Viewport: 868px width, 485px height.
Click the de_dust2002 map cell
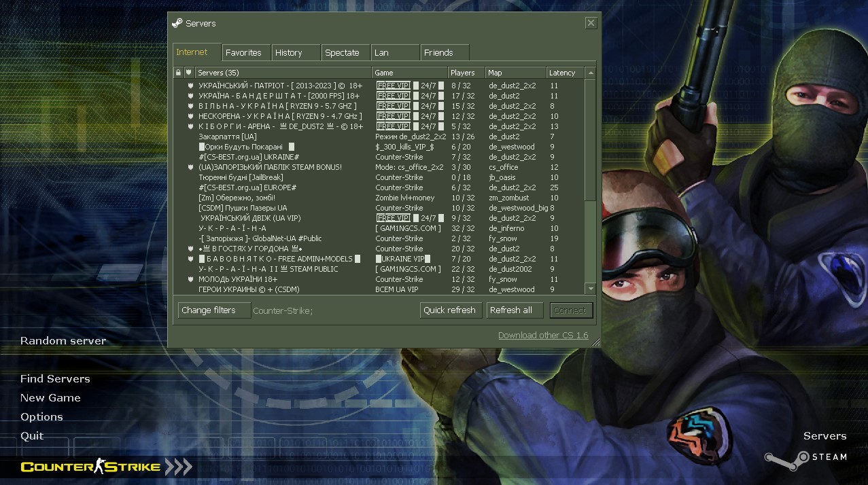tap(510, 269)
